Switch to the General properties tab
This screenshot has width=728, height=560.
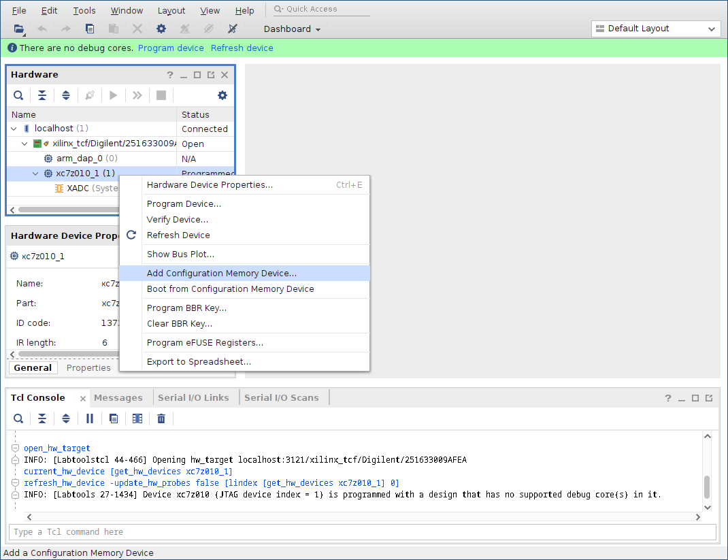click(33, 367)
